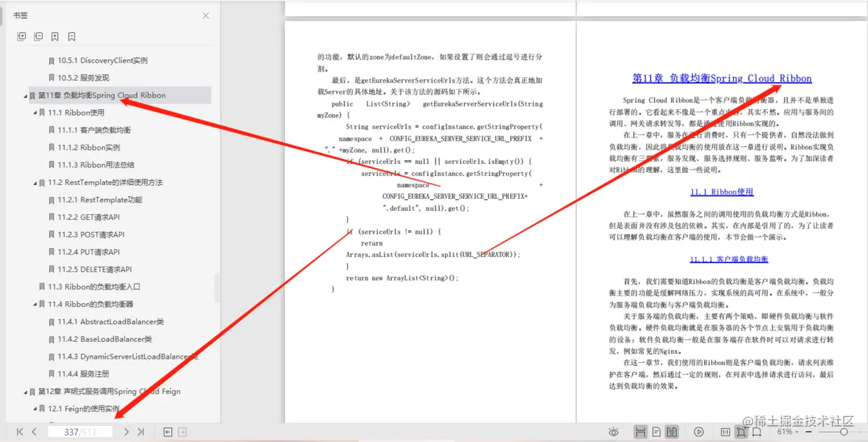This screenshot has height=442, width=868.
Task: Open bookmark 10.5.2 服务发现
Action: (83, 78)
